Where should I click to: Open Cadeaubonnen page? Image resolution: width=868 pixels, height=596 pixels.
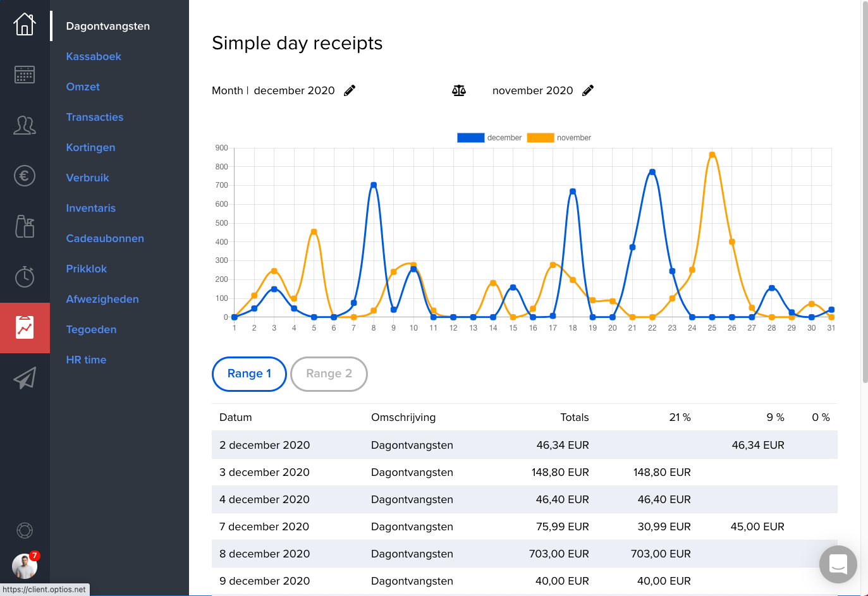105,238
